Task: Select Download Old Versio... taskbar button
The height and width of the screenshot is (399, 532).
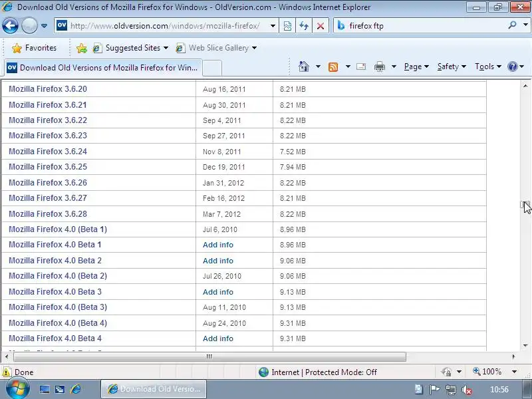Action: click(154, 389)
